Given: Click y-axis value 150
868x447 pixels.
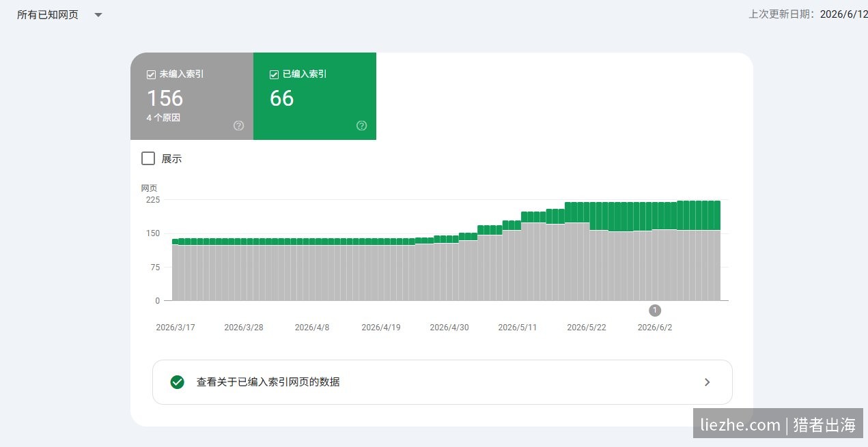Looking at the screenshot, I should [152, 233].
